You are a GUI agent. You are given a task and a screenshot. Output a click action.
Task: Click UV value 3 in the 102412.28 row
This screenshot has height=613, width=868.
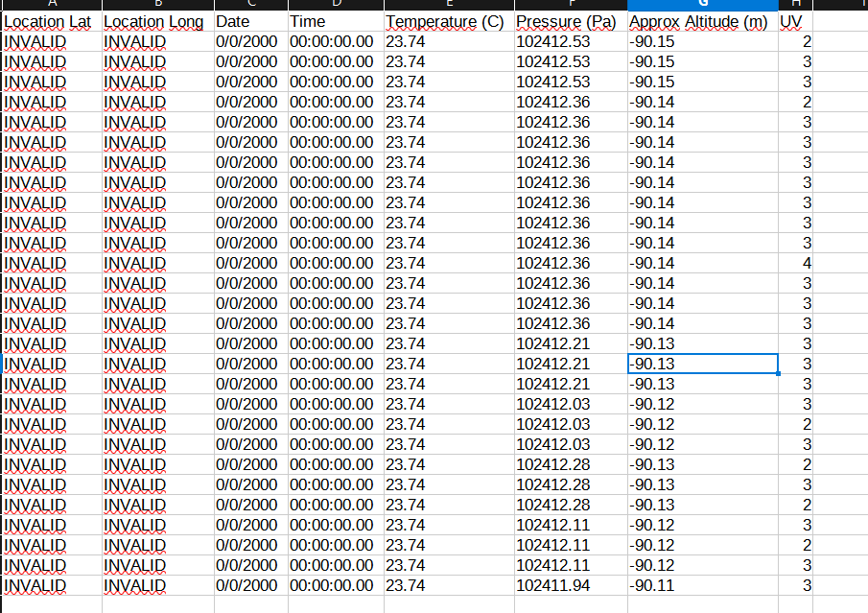(795, 484)
